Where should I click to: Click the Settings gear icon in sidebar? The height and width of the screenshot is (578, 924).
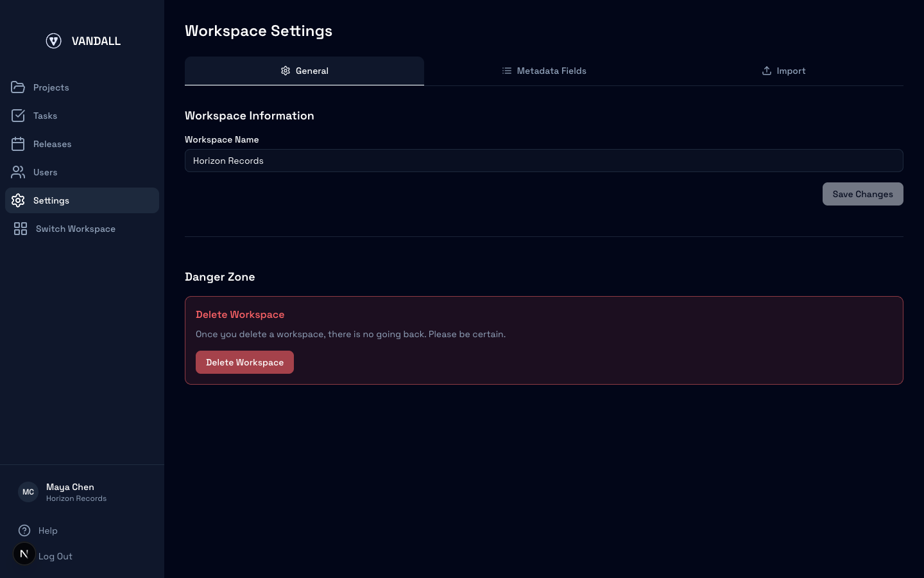coord(18,200)
